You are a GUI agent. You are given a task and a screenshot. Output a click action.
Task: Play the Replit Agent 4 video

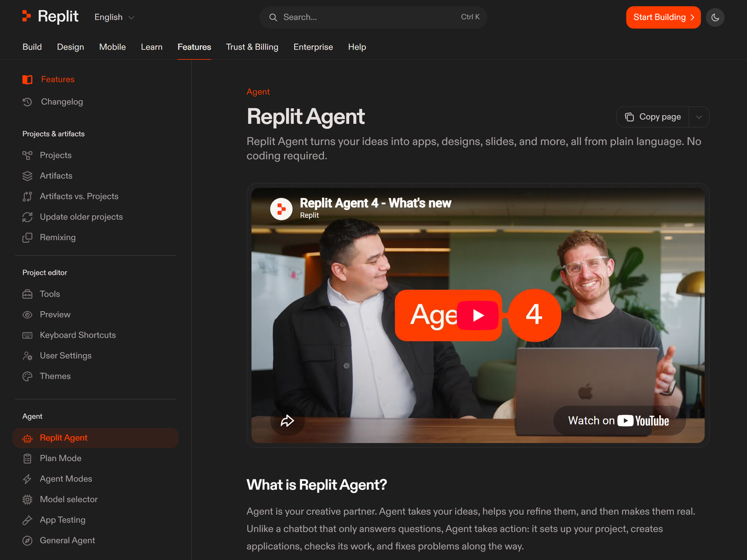pos(478,315)
